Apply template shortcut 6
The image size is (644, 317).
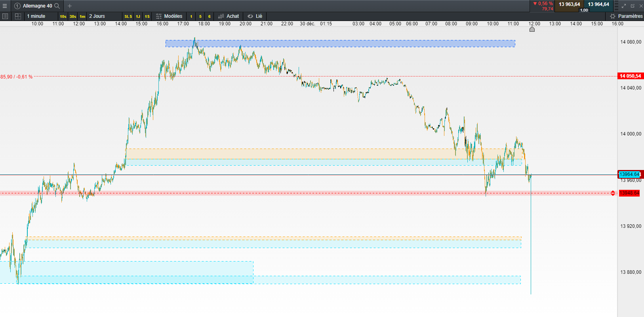click(210, 16)
